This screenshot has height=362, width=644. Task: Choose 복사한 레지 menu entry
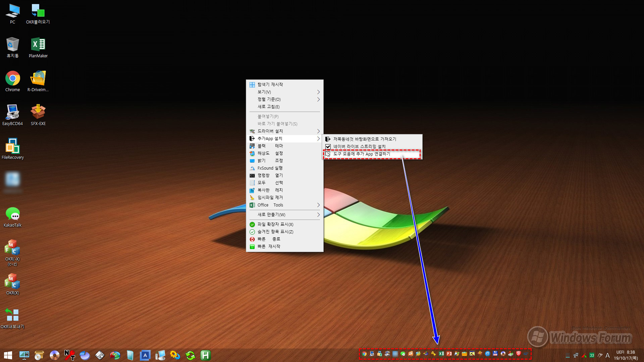pyautogui.click(x=284, y=190)
